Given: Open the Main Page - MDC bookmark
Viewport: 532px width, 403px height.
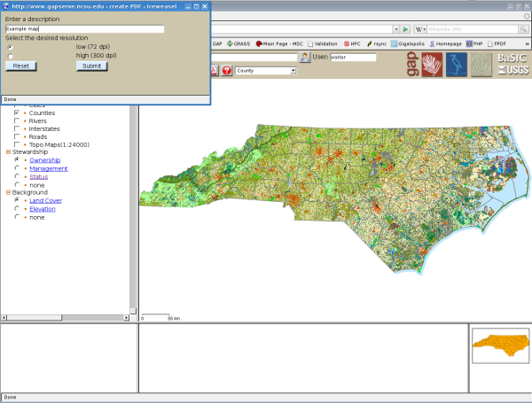Looking at the screenshot, I should point(279,43).
